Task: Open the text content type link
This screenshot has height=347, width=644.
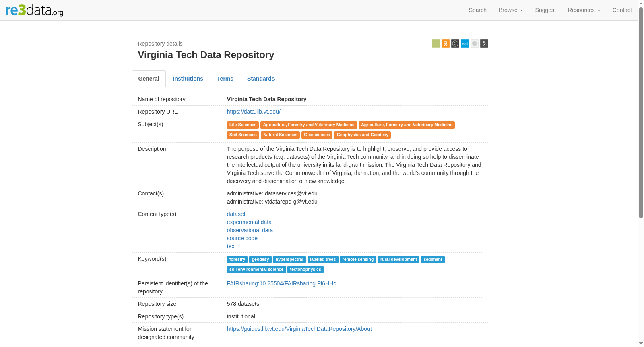Action: [x=231, y=246]
